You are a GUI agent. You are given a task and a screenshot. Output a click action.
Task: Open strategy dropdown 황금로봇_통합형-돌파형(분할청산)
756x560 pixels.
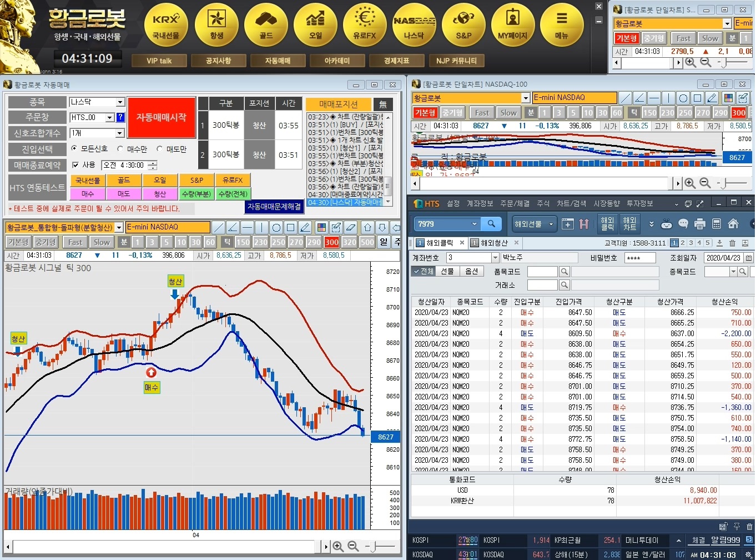click(119, 227)
